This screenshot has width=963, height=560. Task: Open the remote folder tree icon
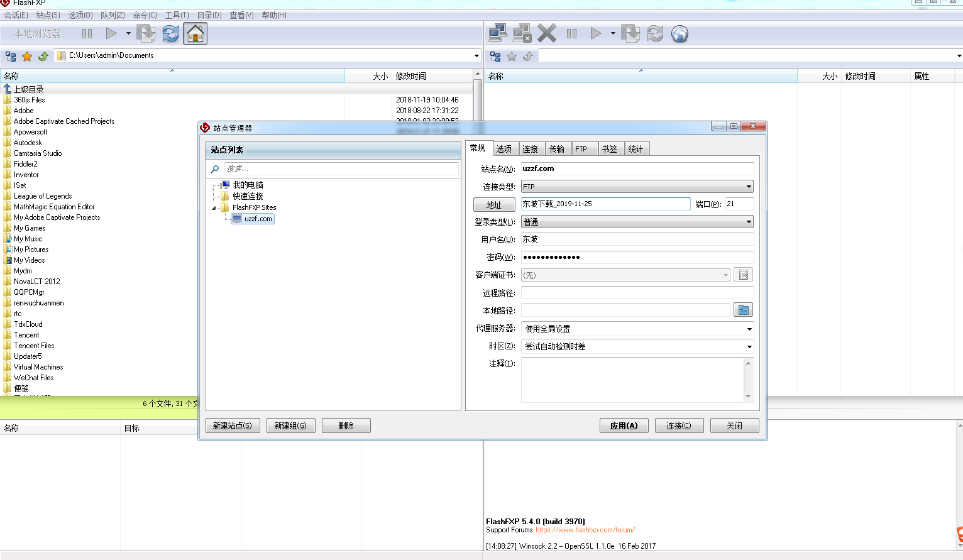point(495,57)
